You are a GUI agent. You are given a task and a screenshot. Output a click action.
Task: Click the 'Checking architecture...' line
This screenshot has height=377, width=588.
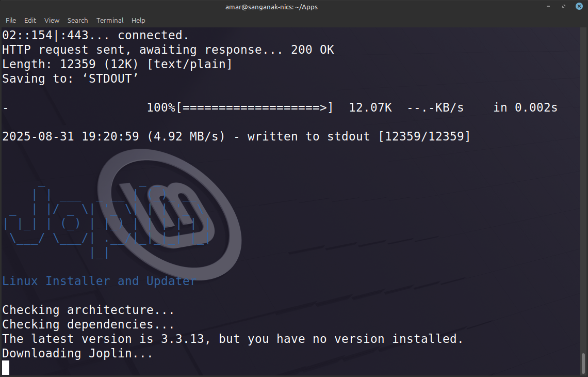point(89,310)
